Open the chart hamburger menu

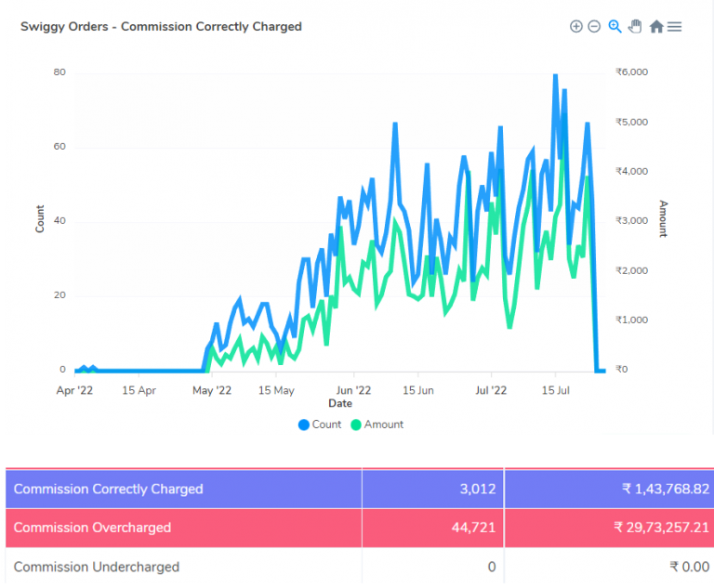coord(675,27)
